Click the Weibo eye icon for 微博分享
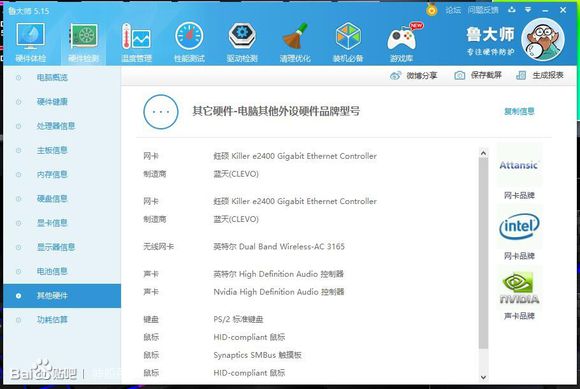 (395, 76)
